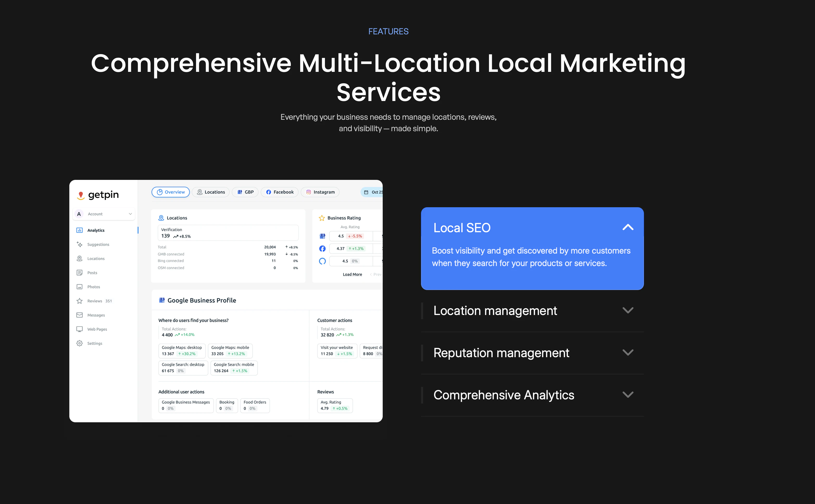This screenshot has width=815, height=504.
Task: Click the Posts document icon
Action: coord(79,273)
